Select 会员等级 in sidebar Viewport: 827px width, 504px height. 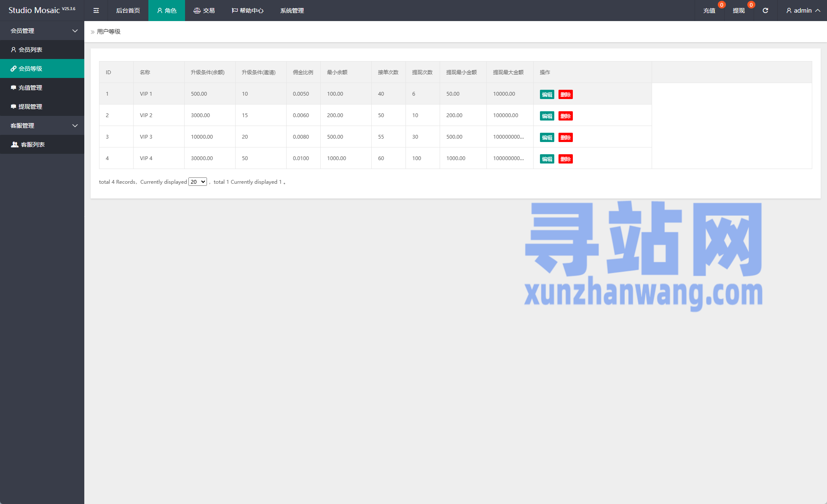(42, 69)
